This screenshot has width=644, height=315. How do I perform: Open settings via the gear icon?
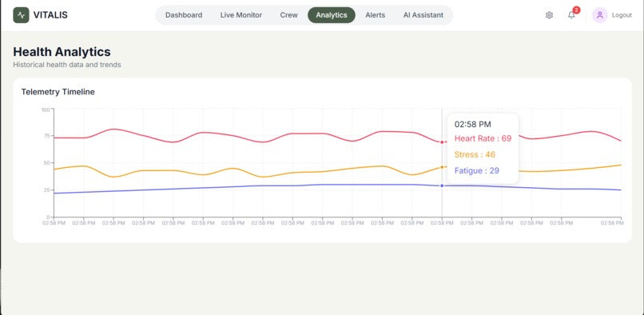[549, 15]
